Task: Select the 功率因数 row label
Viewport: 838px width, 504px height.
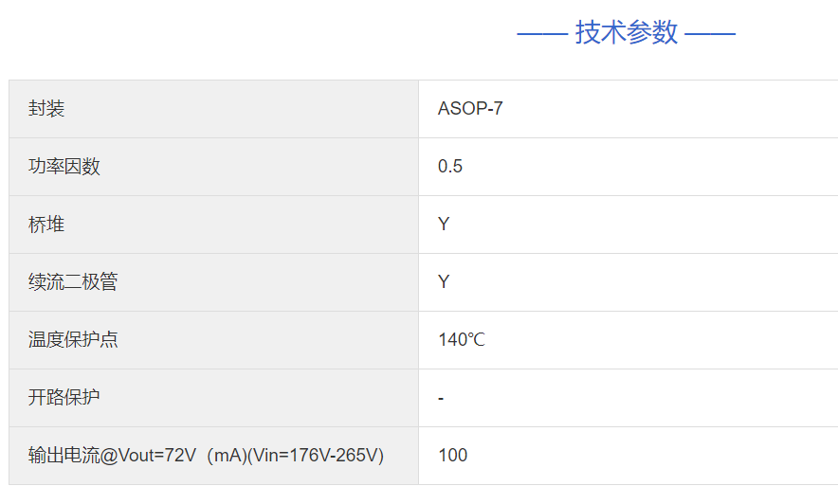Action: pyautogui.click(x=64, y=167)
